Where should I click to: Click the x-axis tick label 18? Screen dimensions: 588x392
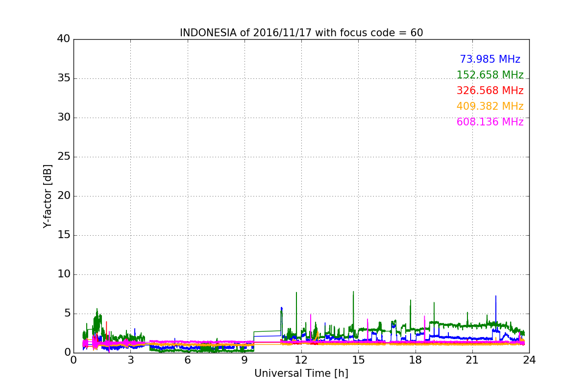point(416,360)
